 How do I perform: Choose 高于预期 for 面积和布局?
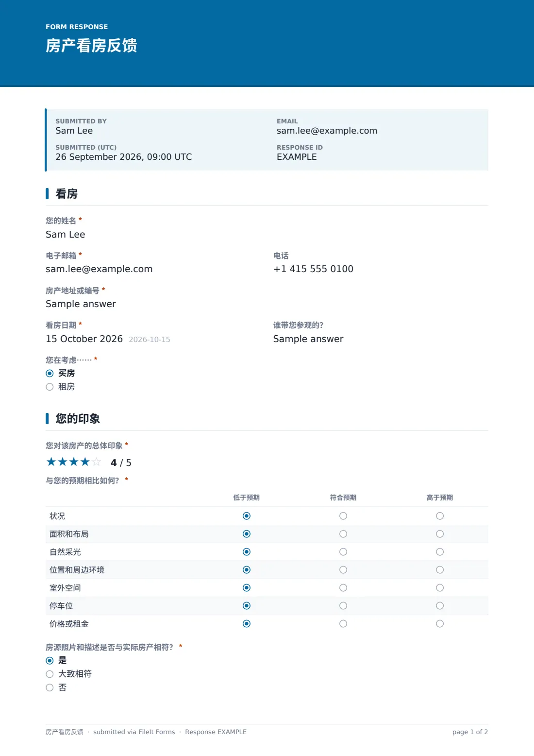pos(440,534)
